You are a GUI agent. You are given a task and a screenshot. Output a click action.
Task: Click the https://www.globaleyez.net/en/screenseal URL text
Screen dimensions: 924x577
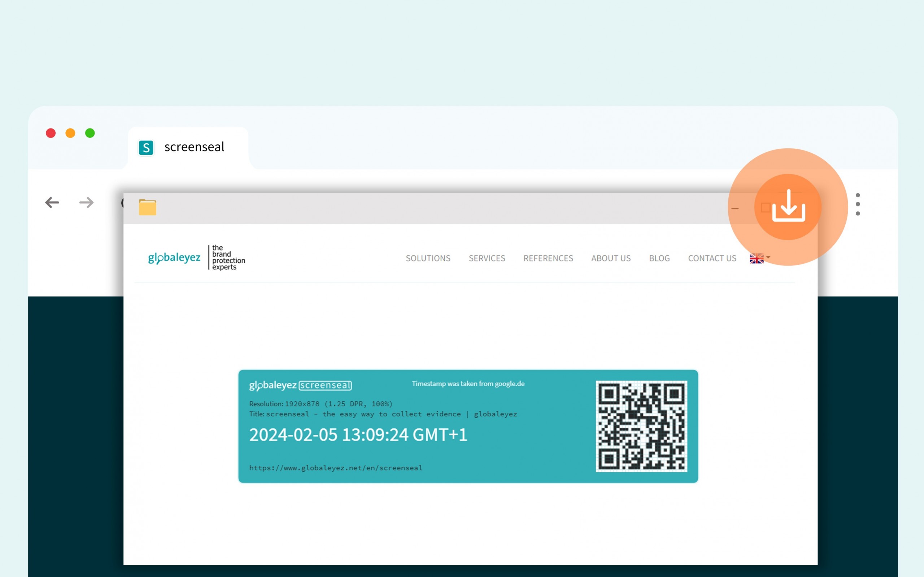tap(335, 468)
